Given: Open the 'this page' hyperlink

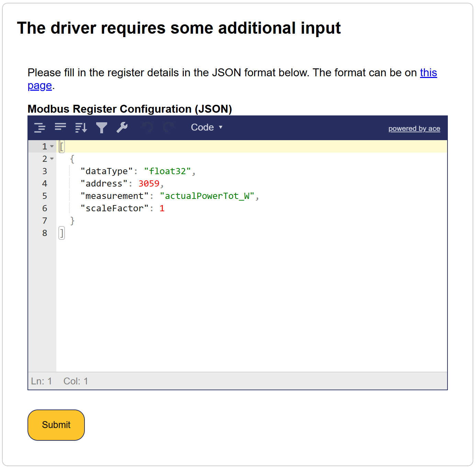Looking at the screenshot, I should (x=428, y=72).
